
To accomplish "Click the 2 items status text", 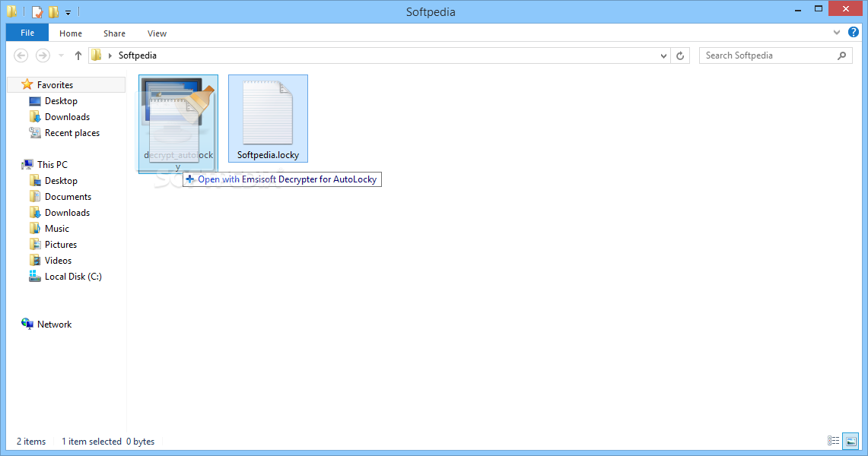I will click(x=31, y=442).
